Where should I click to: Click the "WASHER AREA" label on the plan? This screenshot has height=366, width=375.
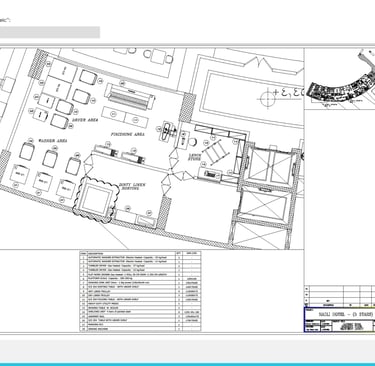pyautogui.click(x=53, y=141)
